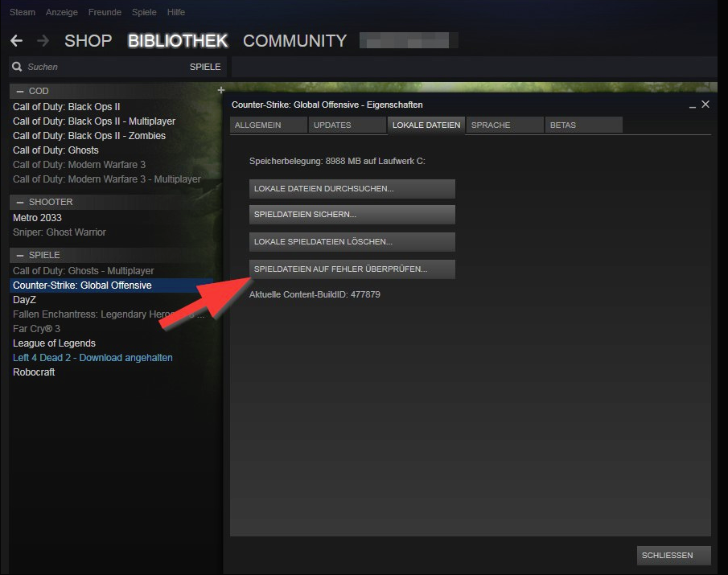
Task: Switch to the BETAS tab
Action: (584, 125)
